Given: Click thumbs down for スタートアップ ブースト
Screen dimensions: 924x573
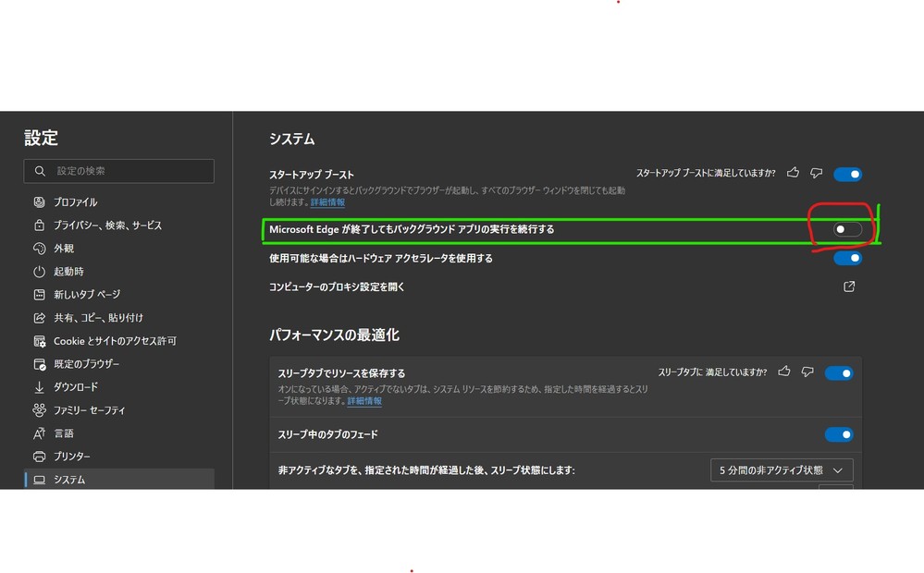Looking at the screenshot, I should tap(816, 173).
